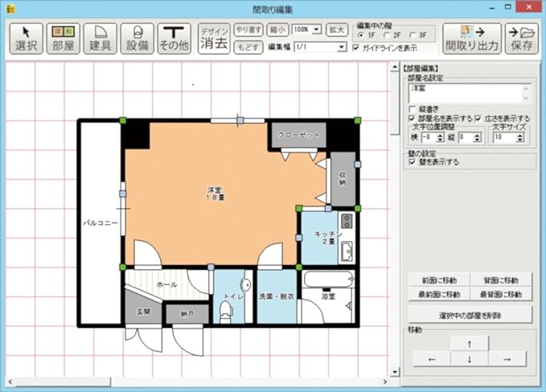Click the bathtub fixture icon
The height and width of the screenshot is (392, 546).
pos(329,280)
